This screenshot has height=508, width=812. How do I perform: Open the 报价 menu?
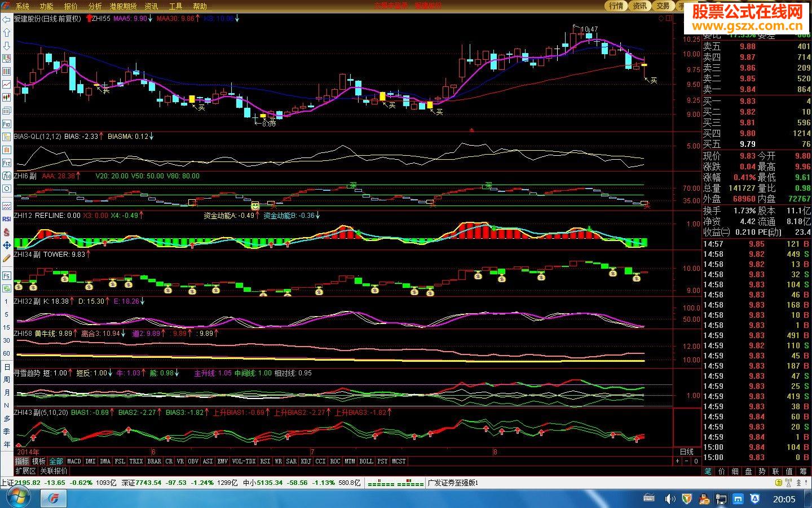(71, 6)
